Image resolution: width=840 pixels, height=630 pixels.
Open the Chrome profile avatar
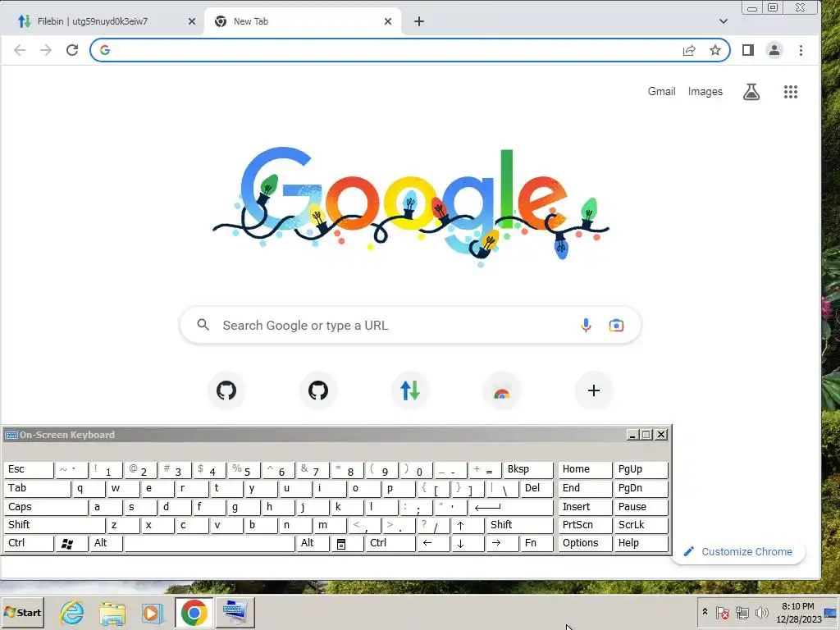pyautogui.click(x=774, y=50)
